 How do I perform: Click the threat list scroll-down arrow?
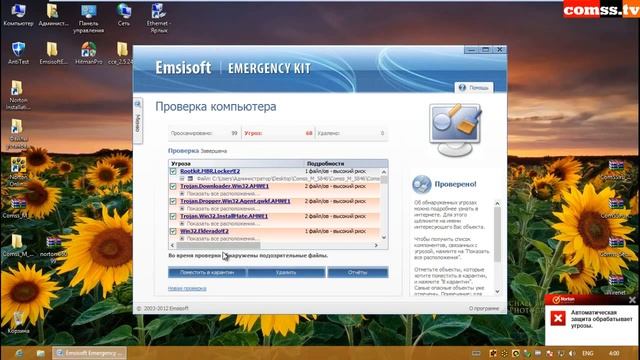click(384, 237)
